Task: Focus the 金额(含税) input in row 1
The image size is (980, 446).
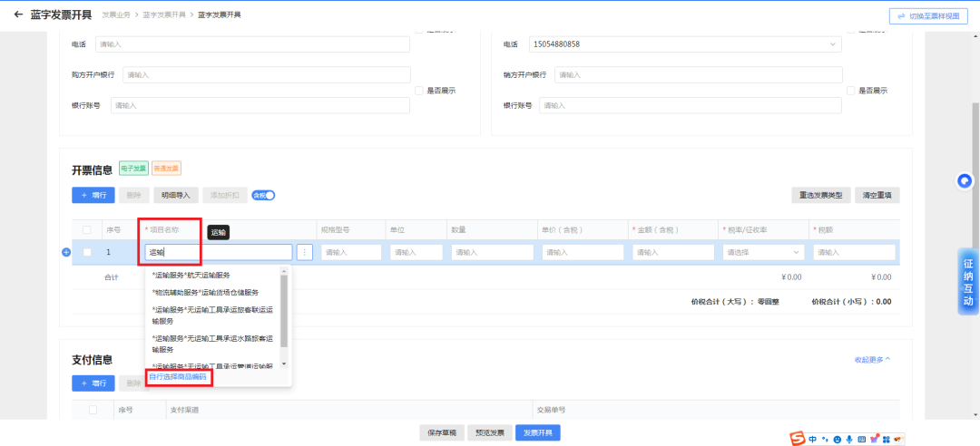Action: point(673,252)
